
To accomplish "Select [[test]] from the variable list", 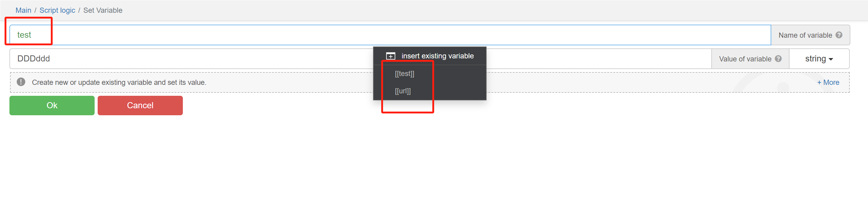I will 404,74.
